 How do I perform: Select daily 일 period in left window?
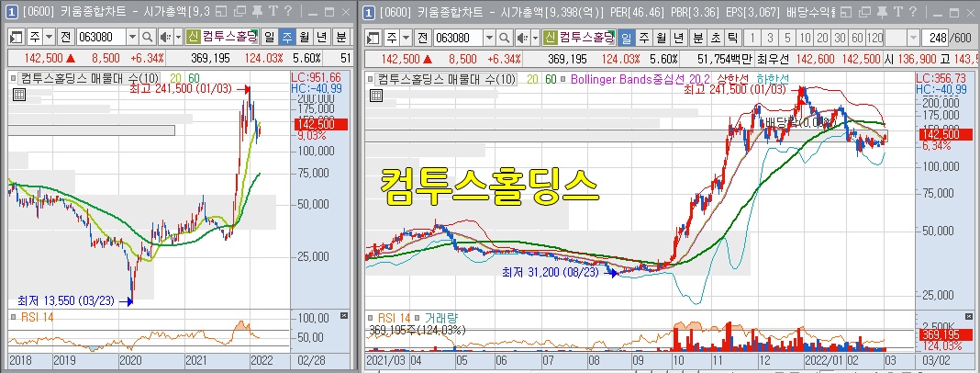pyautogui.click(x=270, y=38)
